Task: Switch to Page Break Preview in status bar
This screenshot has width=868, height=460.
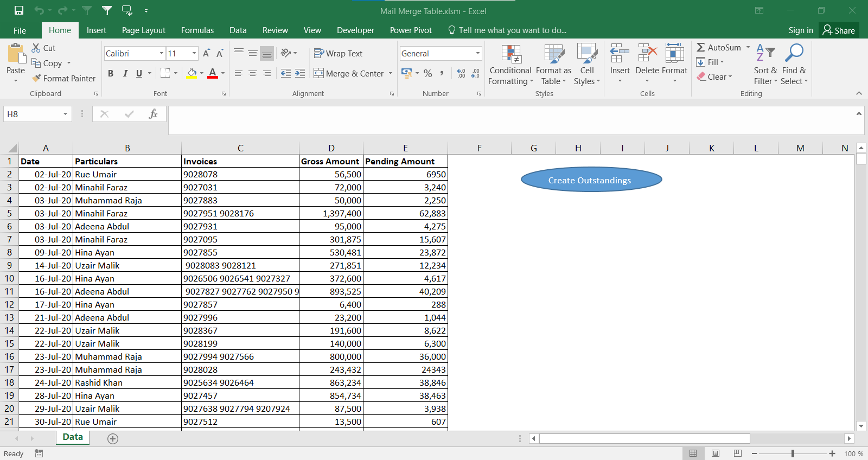Action: 738,453
